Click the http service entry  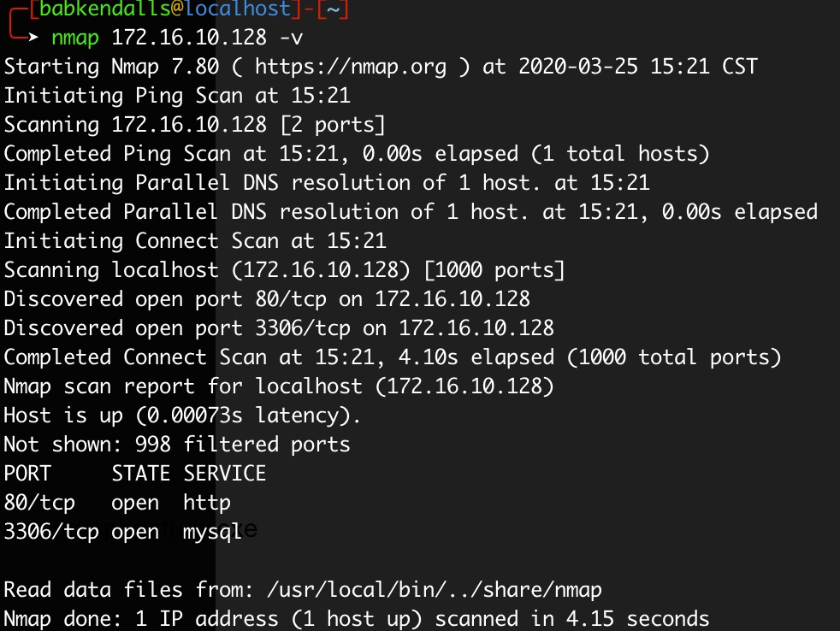coord(207,503)
